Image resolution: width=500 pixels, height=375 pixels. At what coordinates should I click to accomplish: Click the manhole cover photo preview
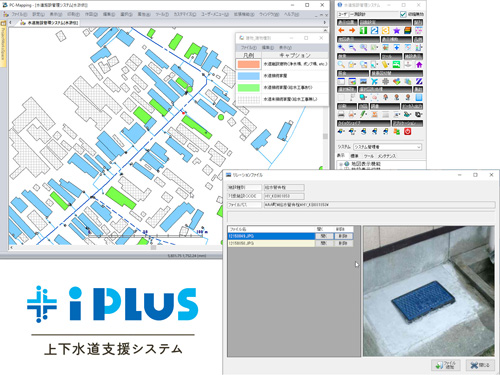[x=428, y=291]
